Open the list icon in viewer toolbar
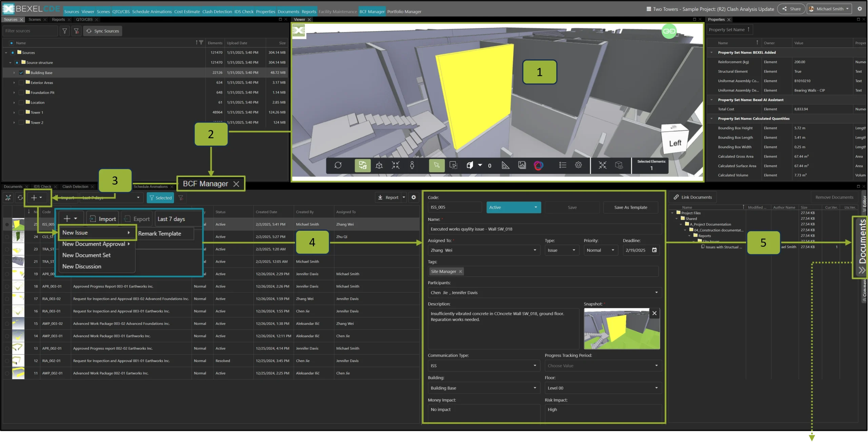 [x=563, y=165]
